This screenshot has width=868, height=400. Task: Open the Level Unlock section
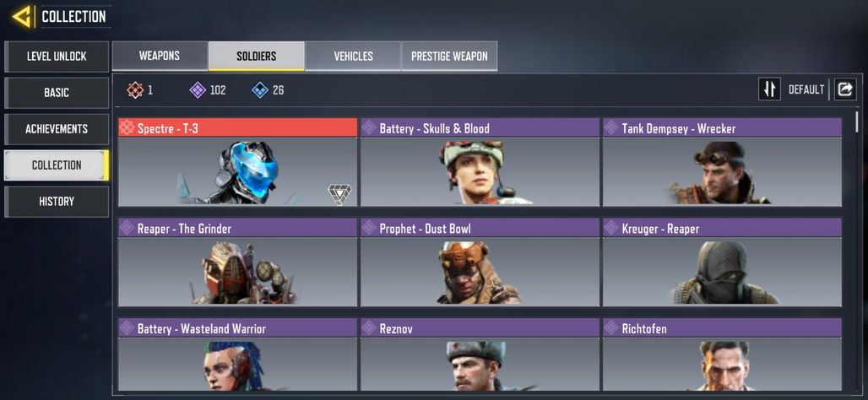point(57,57)
